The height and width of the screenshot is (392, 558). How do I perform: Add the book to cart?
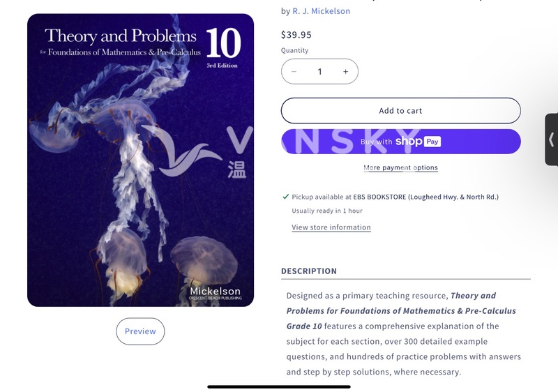(x=400, y=111)
